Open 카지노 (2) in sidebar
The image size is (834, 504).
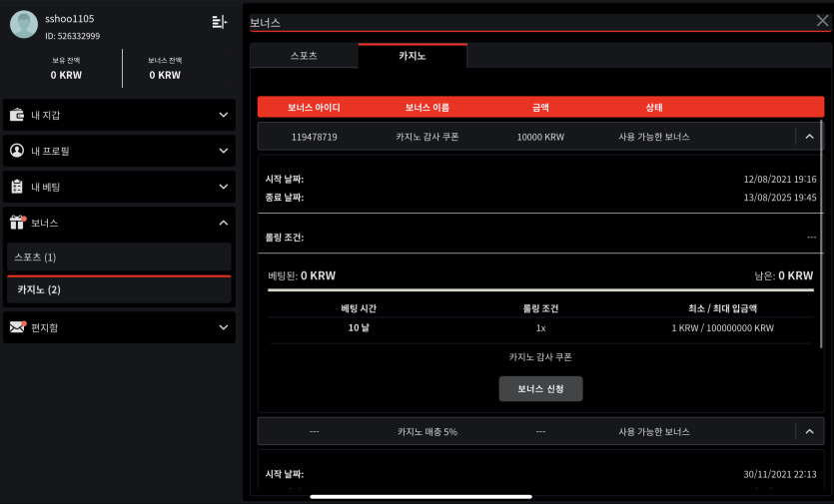point(119,289)
